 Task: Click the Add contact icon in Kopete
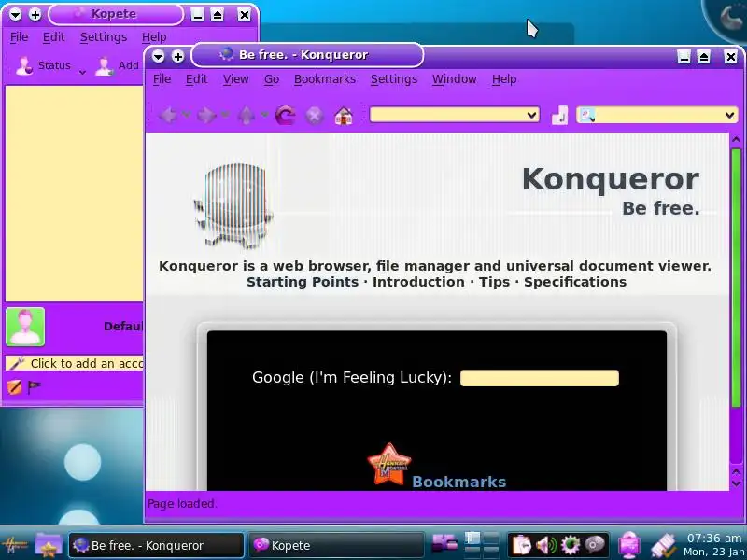(x=104, y=65)
